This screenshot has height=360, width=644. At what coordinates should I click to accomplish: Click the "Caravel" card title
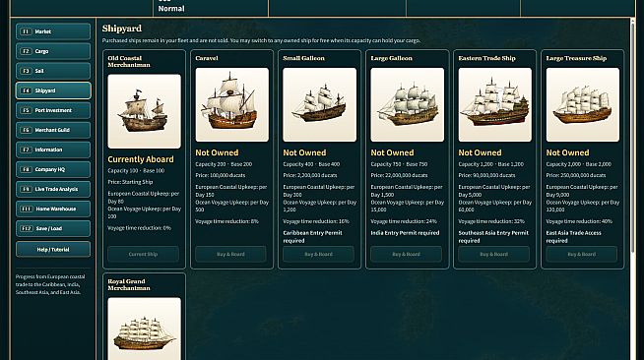tap(207, 58)
